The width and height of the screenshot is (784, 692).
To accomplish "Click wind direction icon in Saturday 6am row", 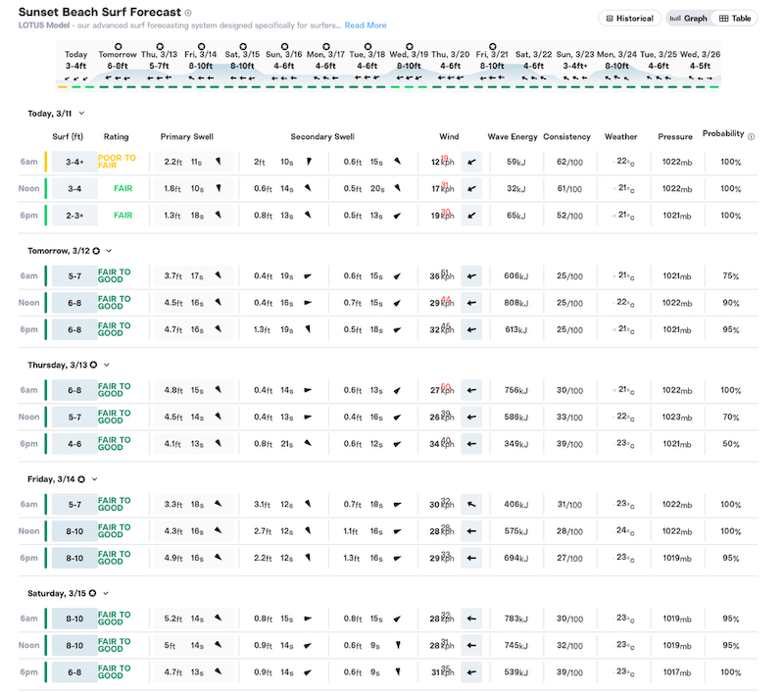I will (x=471, y=618).
